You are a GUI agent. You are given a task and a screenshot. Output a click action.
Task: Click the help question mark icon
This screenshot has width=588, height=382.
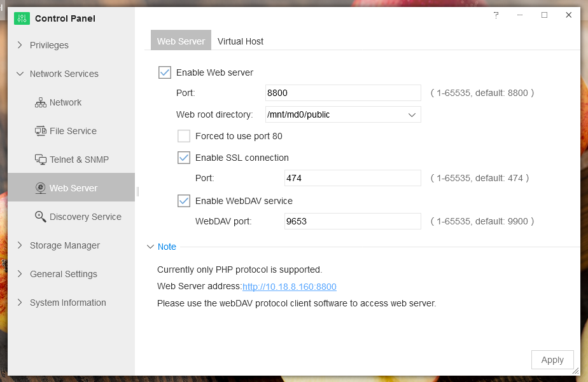point(496,15)
